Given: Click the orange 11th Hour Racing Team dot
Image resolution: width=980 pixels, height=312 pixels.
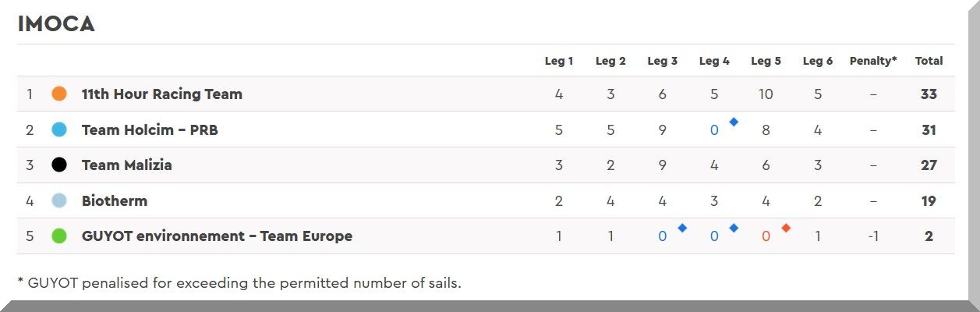Looking at the screenshot, I should point(58,94).
